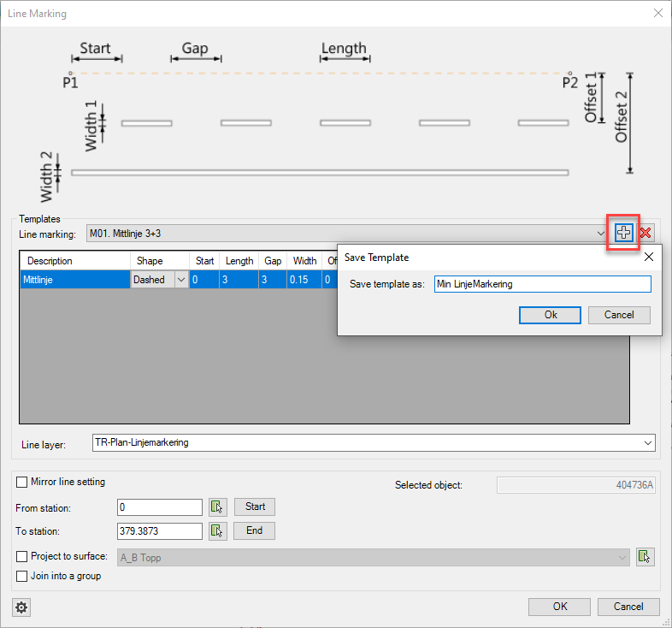The width and height of the screenshot is (672, 628).
Task: Enable Mirror line setting checkbox
Action: (22, 483)
